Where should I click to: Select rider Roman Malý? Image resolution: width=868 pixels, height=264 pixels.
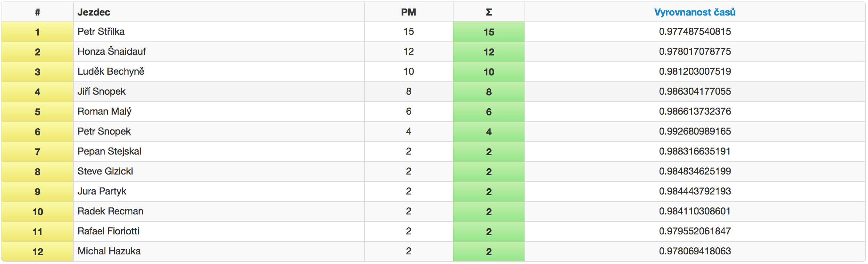[105, 111]
